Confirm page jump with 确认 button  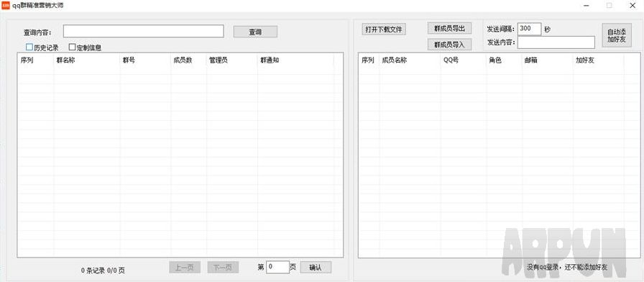316,267
